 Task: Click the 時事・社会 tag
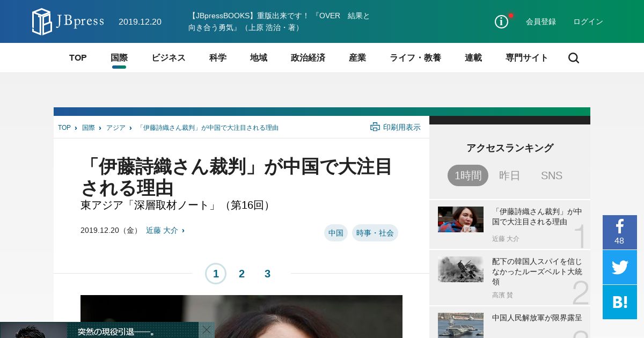(375, 233)
